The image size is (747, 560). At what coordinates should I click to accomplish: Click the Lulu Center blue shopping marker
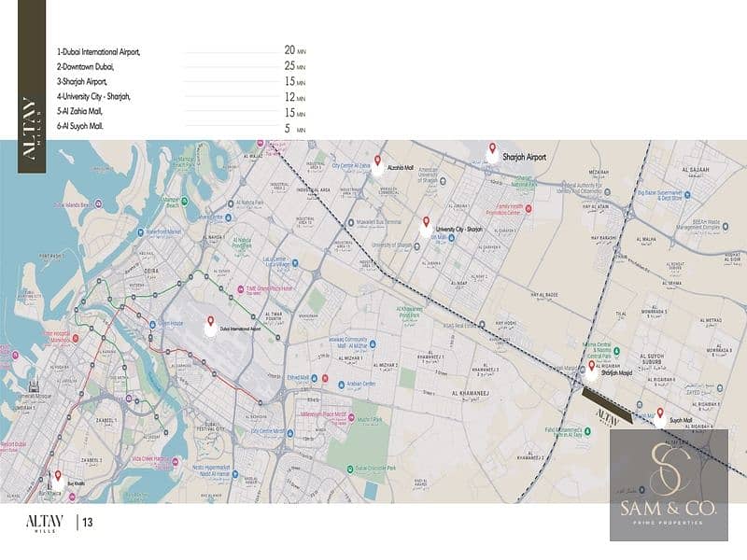pos(295,263)
